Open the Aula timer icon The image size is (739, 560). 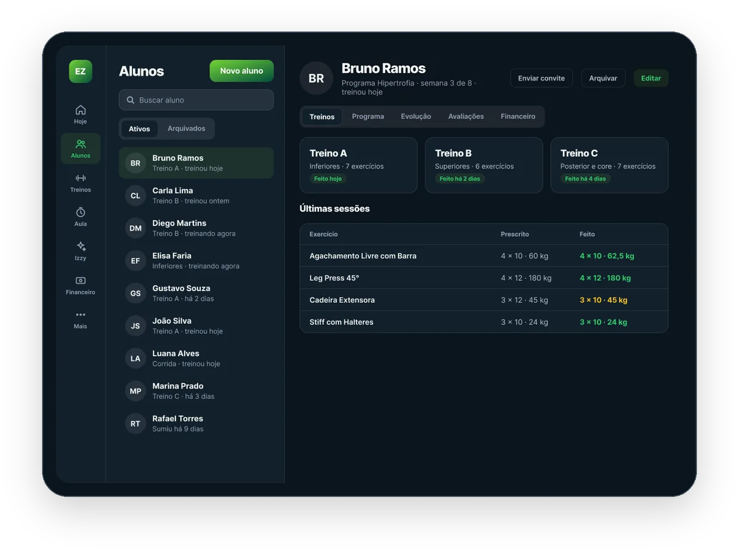(81, 212)
